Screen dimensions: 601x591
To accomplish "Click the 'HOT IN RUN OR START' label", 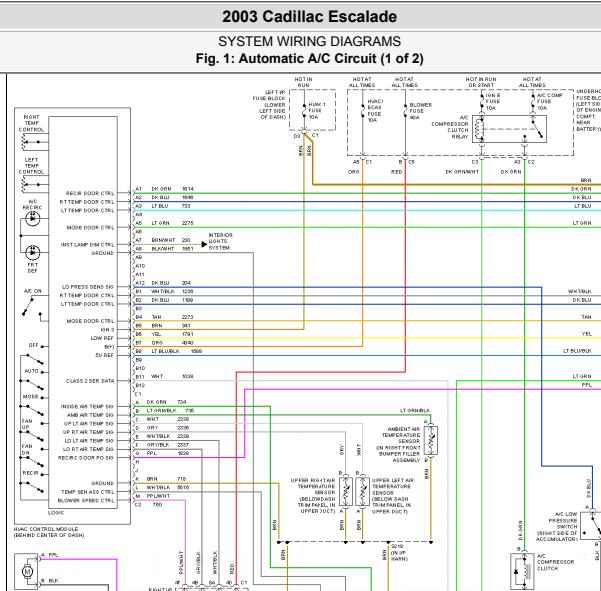I will 481,82.
